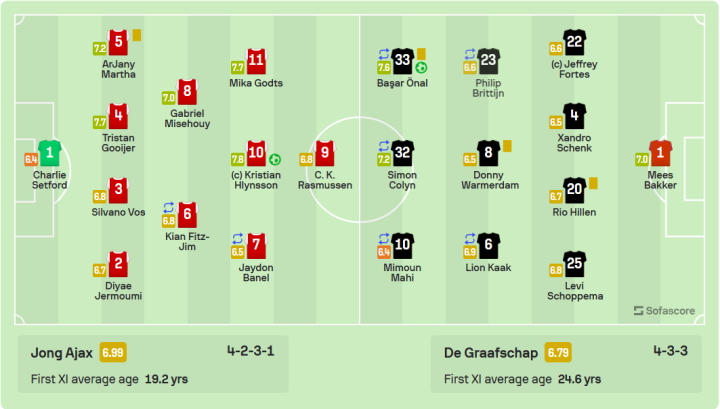Click the yellow card beside Donny Warmerdam
Image resolution: width=720 pixels, height=409 pixels.
[507, 146]
